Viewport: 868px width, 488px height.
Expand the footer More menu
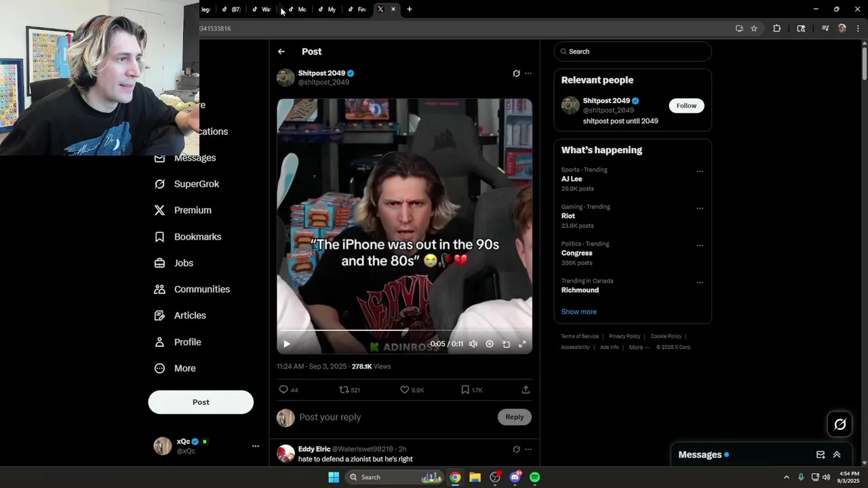click(x=639, y=347)
